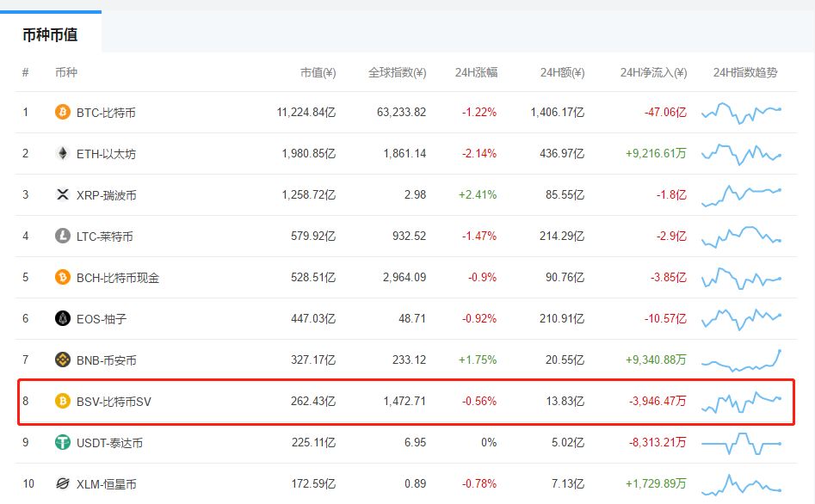Viewport: 815px width, 504px height.
Task: Click BNB 24H change +1.75%
Action: pyautogui.click(x=478, y=360)
